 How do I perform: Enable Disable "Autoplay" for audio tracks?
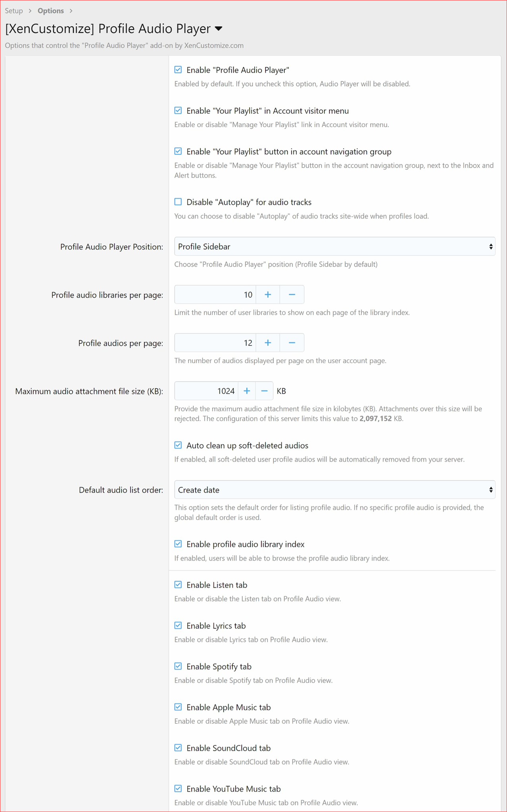click(x=178, y=201)
